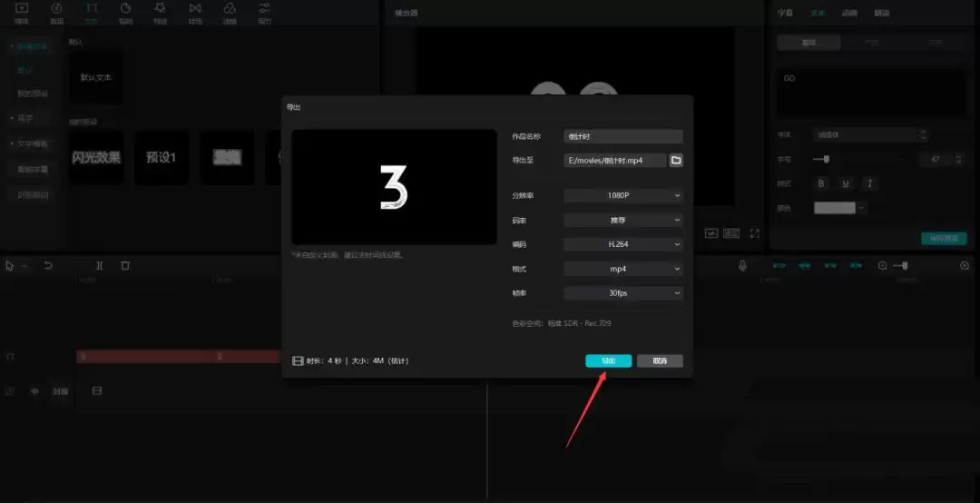Click the 作品名称 name input field
The width and height of the screenshot is (980, 503).
click(x=622, y=136)
